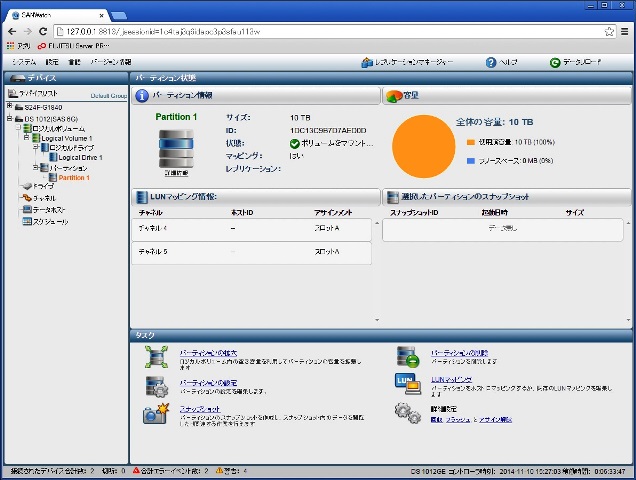636x480 pixels.
Task: Click the delete partition task icon
Action: tap(407, 357)
